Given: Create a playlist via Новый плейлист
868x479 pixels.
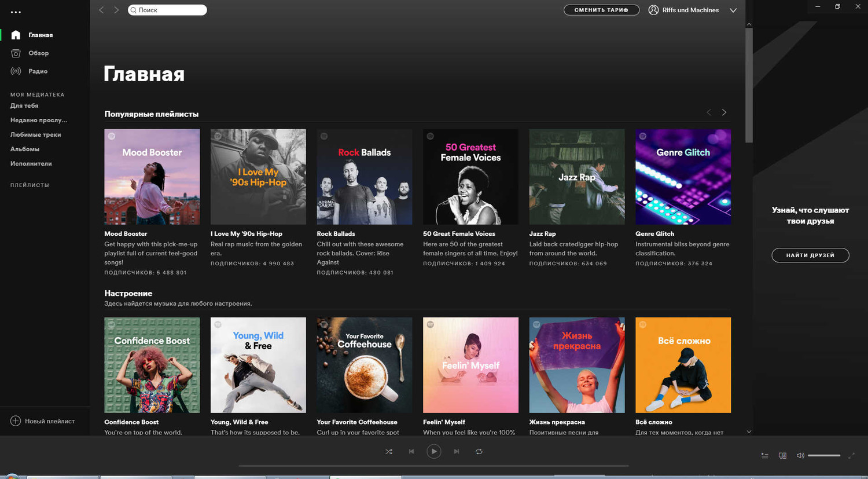Looking at the screenshot, I should (50, 421).
